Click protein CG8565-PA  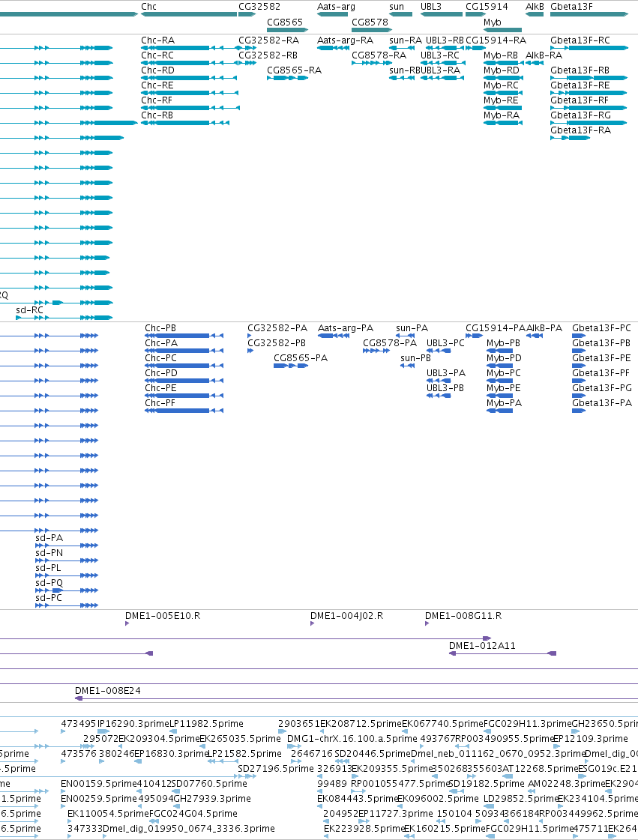[x=300, y=358]
